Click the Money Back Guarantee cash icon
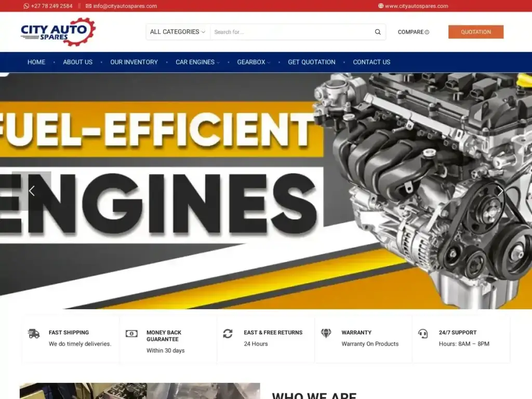 tap(131, 333)
